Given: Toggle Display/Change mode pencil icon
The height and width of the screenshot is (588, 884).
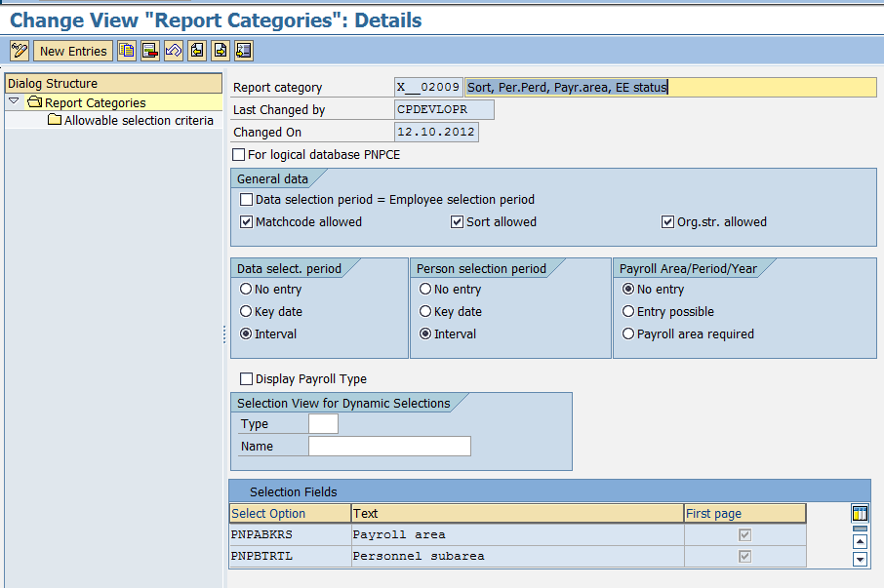Looking at the screenshot, I should point(20,51).
